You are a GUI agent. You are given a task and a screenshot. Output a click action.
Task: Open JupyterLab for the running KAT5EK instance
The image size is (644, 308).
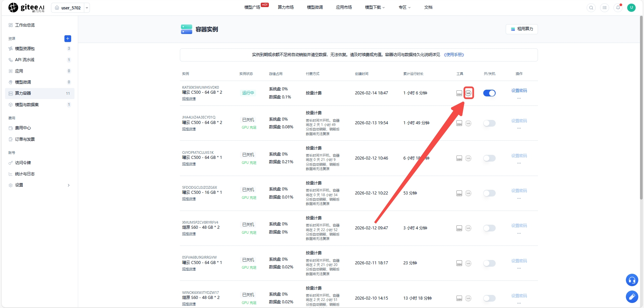[468, 93]
